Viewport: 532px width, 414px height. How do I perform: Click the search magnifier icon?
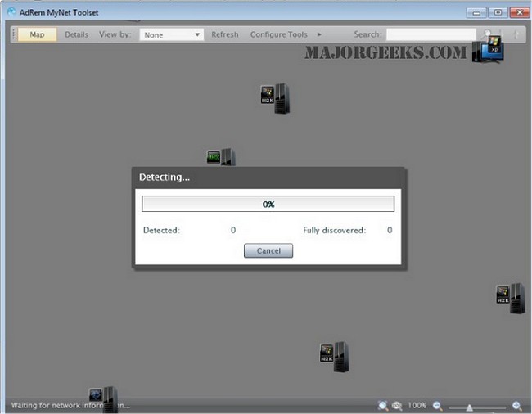pyautogui.click(x=487, y=34)
